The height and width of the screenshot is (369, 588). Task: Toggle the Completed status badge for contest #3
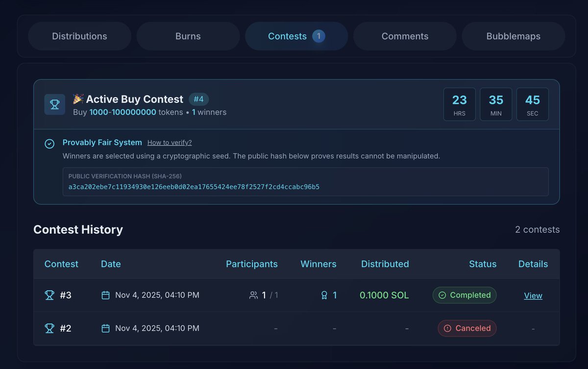pyautogui.click(x=464, y=295)
